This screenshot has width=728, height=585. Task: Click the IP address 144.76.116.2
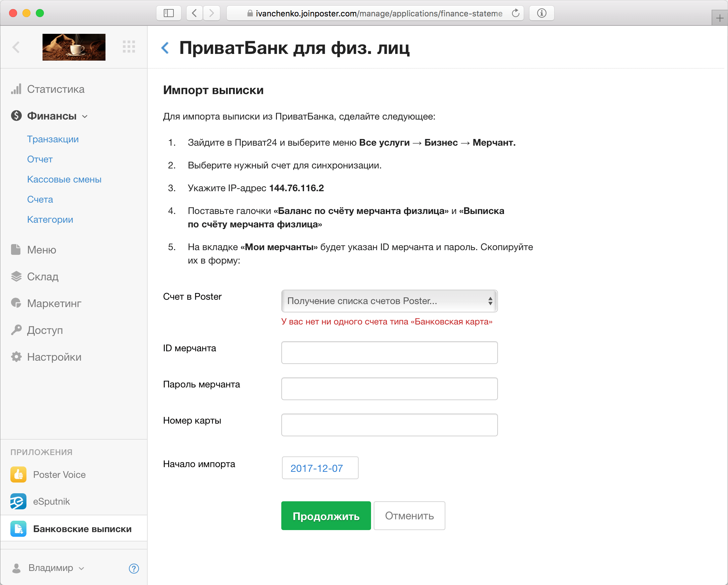click(x=296, y=188)
